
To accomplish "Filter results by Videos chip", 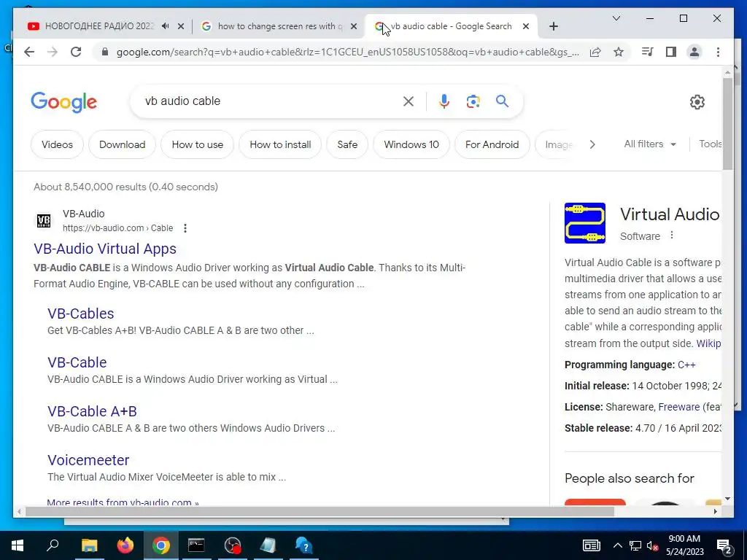I will click(57, 144).
